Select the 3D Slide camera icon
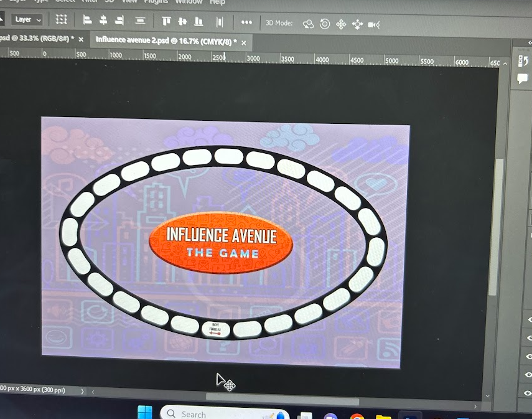This screenshot has width=532, height=419. click(x=357, y=24)
